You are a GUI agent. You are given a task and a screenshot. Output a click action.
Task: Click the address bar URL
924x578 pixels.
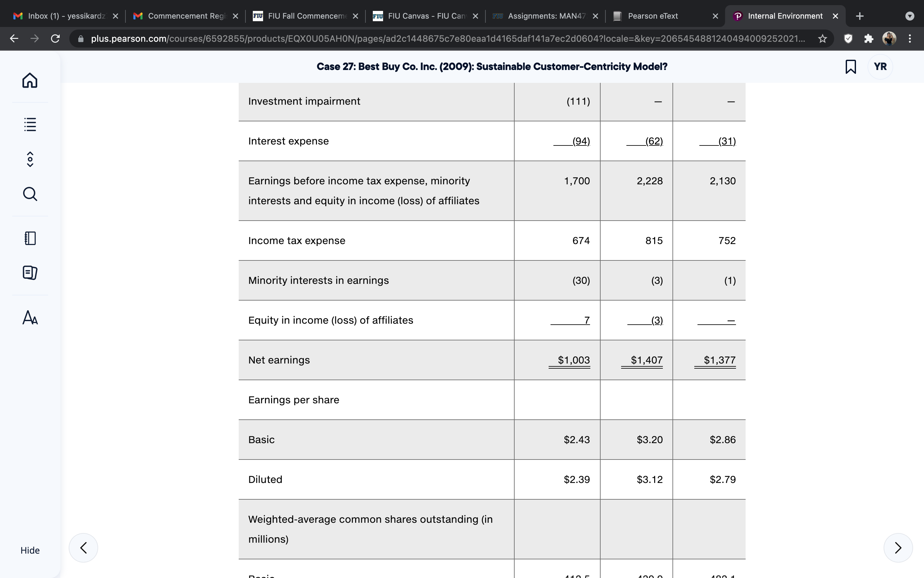click(x=448, y=39)
